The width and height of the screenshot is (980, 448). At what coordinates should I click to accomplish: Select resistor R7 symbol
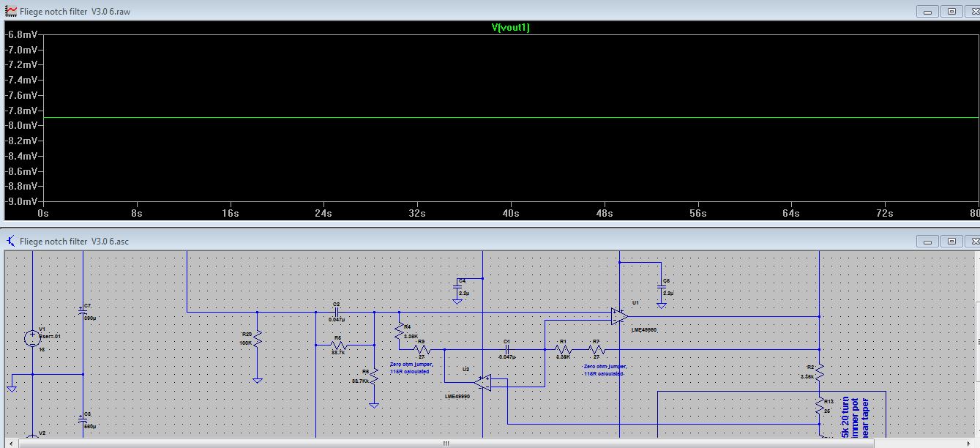596,349
